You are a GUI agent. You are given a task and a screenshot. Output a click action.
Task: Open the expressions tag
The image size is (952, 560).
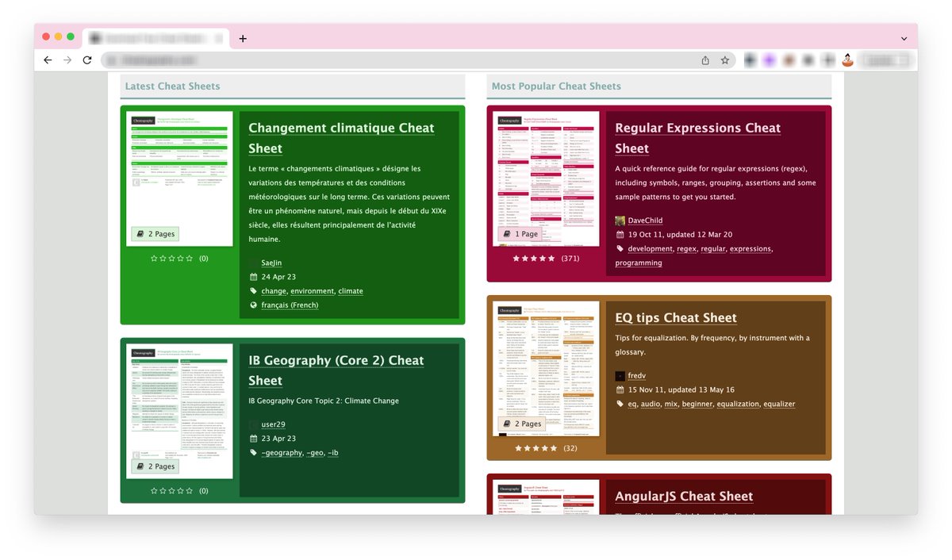point(750,249)
